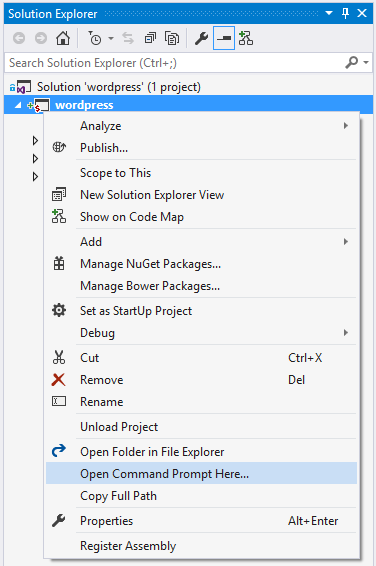
Task: Open the Add submenu
Action: tap(201, 242)
